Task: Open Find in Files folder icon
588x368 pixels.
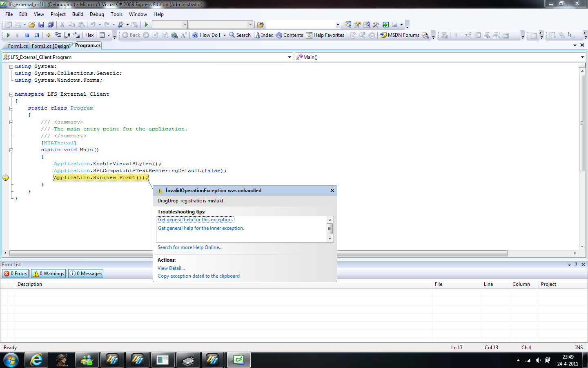Action: click(x=260, y=25)
